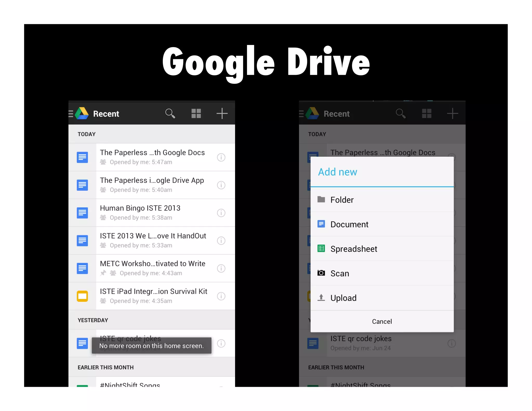Click pin icon on METC Workshop row
Image resolution: width=532 pixels, height=411 pixels.
(x=103, y=273)
